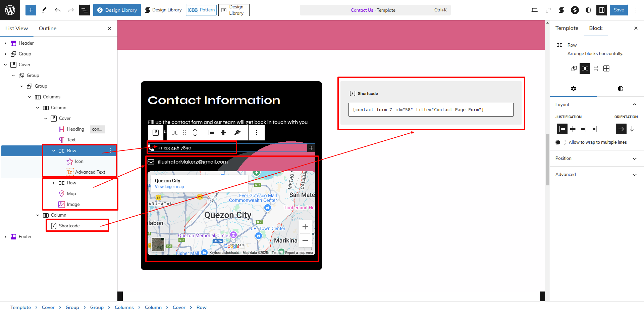This screenshot has height=313, width=644.
Task: Click the Save button
Action: [x=619, y=10]
